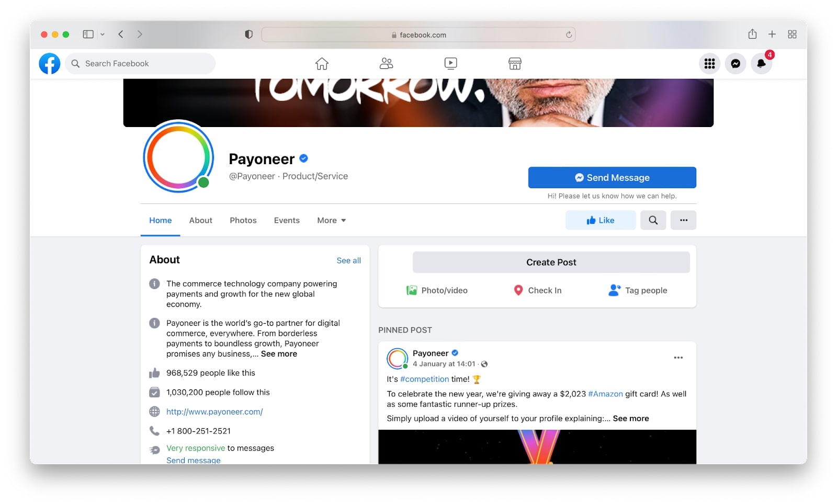Click the pinned post's Payoneer avatar
Image resolution: width=837 pixels, height=504 pixels.
point(398,359)
